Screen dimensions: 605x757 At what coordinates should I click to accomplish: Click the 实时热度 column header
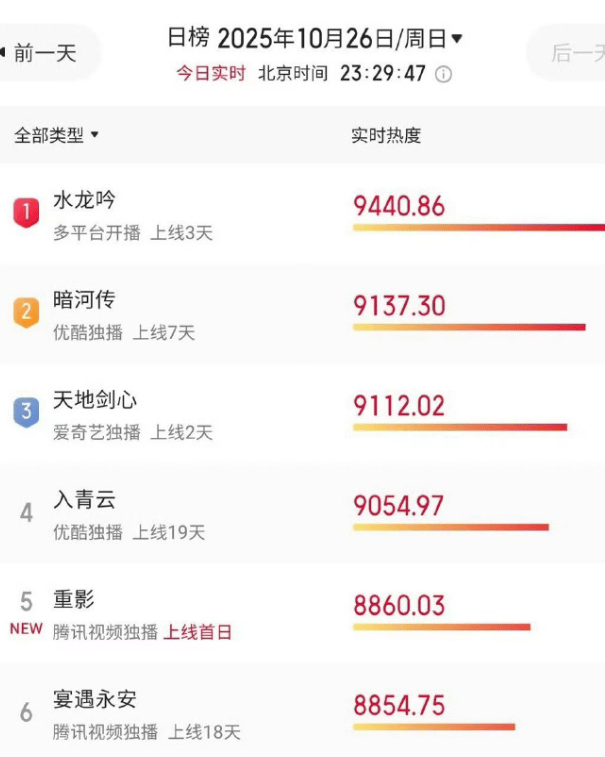pos(386,135)
